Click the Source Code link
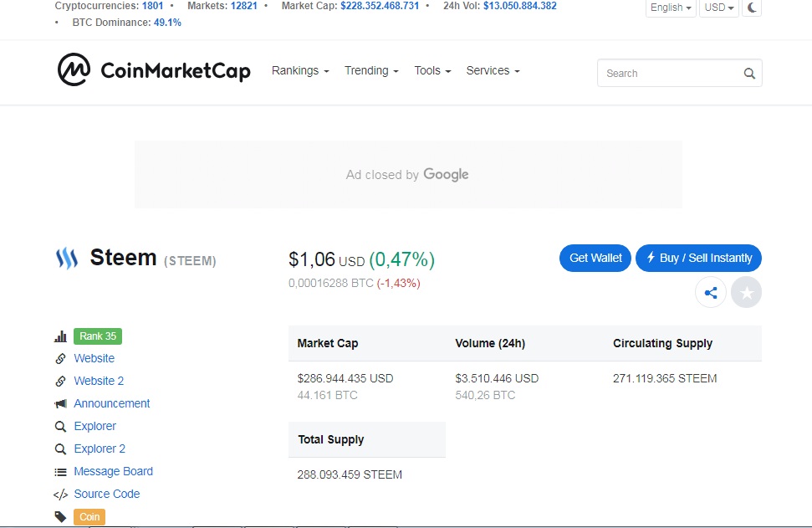Viewport: 812px width, 528px height. (106, 494)
